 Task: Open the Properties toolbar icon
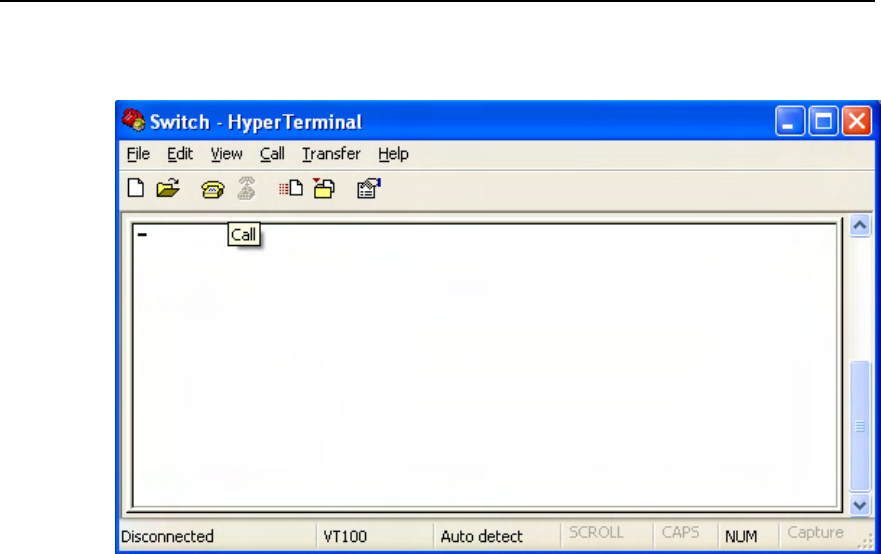pos(369,188)
